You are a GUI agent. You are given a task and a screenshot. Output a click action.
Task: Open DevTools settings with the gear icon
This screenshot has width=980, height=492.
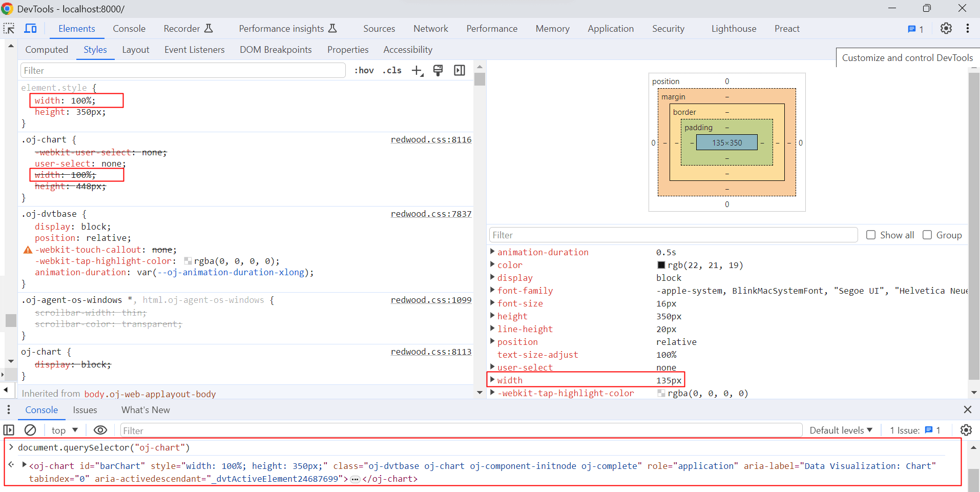click(x=946, y=28)
